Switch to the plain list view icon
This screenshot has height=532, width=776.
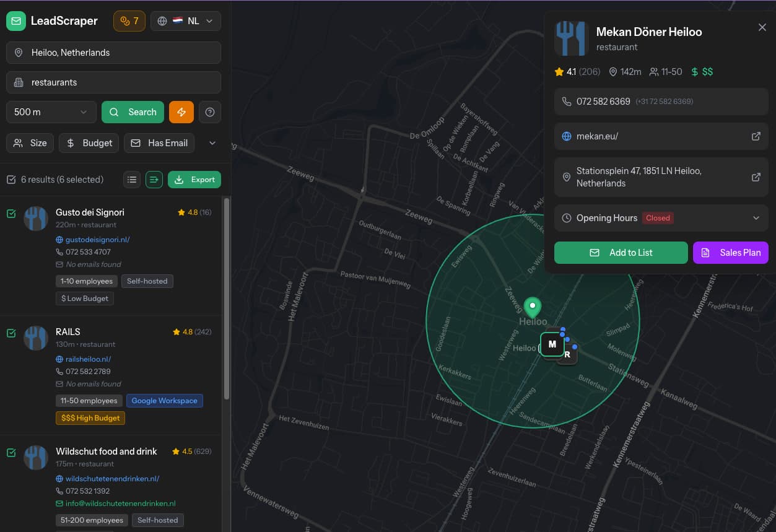click(x=131, y=180)
